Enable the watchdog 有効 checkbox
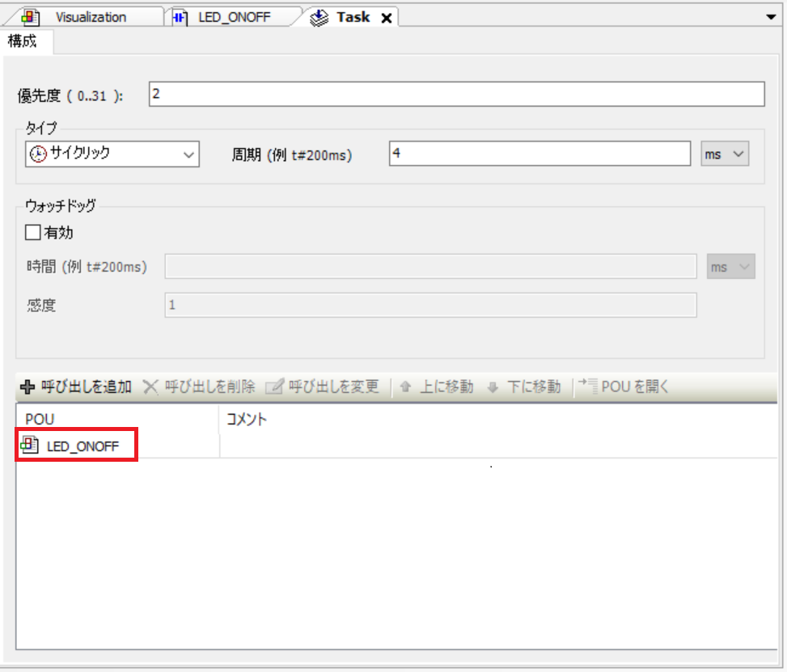The width and height of the screenshot is (787, 672). coord(33,233)
